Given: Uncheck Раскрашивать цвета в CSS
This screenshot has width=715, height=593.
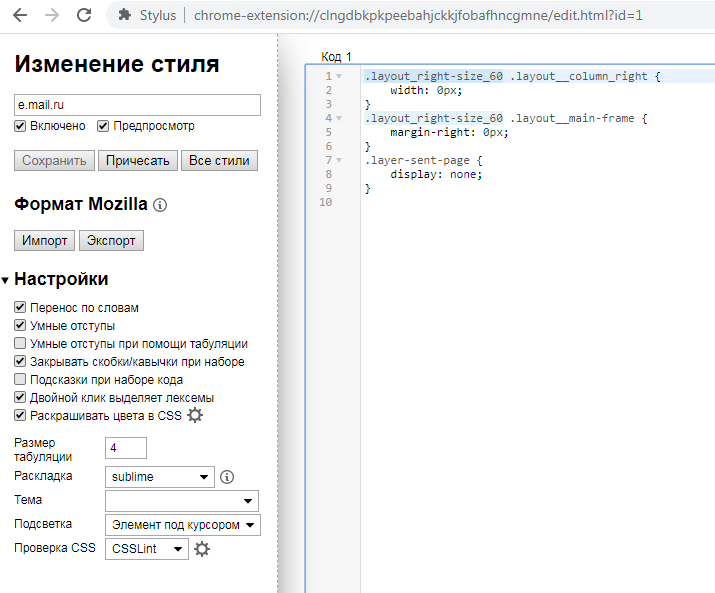Looking at the screenshot, I should click(20, 415).
